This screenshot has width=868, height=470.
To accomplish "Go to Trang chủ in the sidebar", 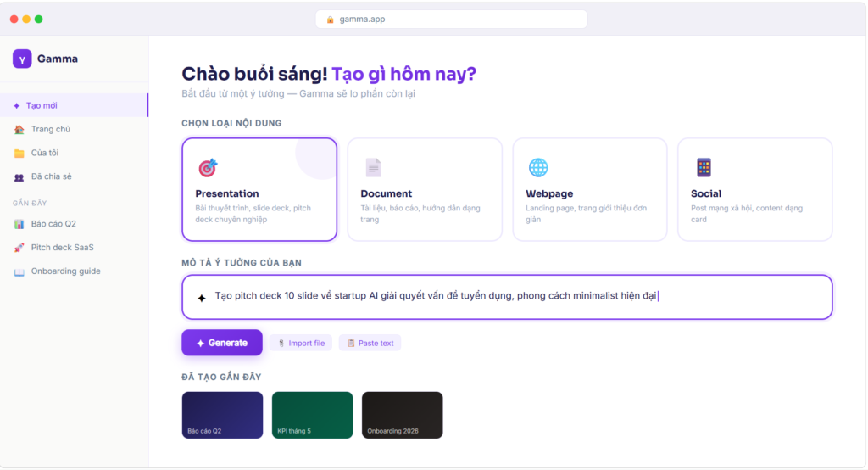I will pos(75,129).
